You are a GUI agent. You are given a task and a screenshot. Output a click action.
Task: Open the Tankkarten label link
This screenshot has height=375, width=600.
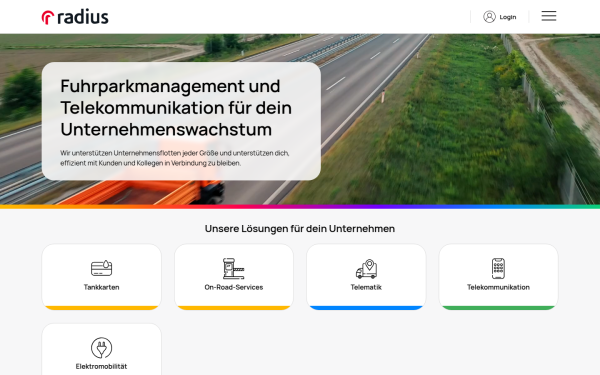coord(101,287)
